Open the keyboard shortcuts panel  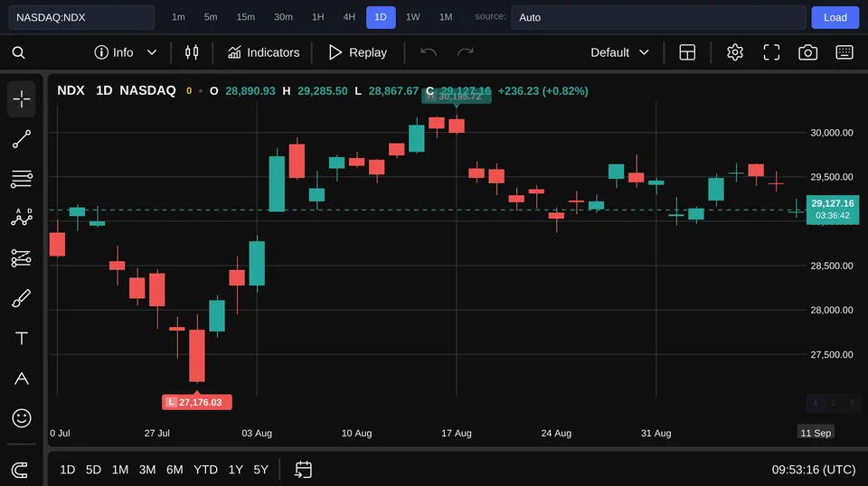point(844,52)
